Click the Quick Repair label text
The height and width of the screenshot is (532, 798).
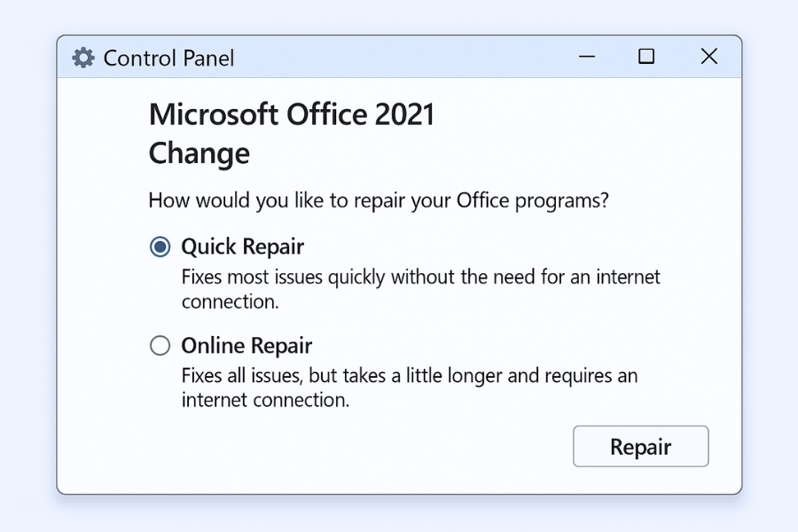tap(242, 246)
